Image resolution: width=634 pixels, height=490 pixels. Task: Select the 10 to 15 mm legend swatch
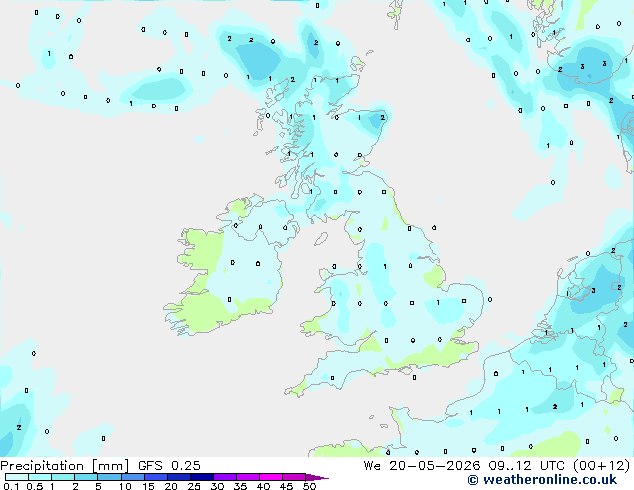tap(133, 477)
